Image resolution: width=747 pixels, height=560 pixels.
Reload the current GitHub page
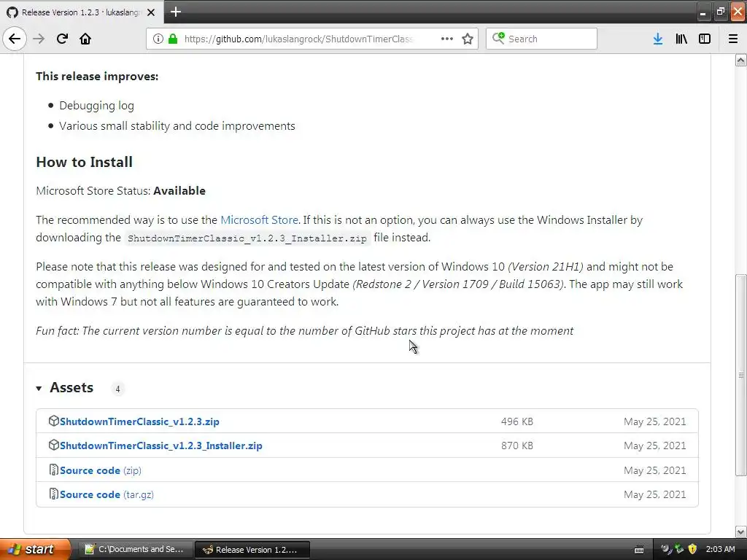pyautogui.click(x=62, y=39)
